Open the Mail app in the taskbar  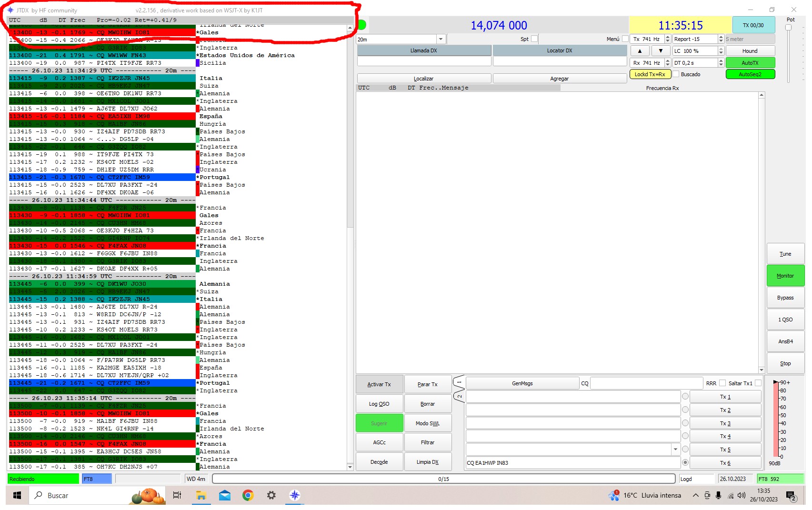click(x=224, y=496)
